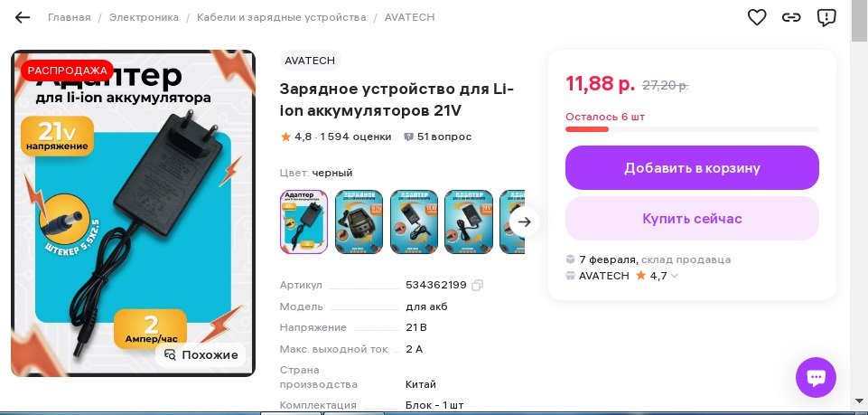
Task: Go to Главная breadcrumb
Action: coord(70,17)
